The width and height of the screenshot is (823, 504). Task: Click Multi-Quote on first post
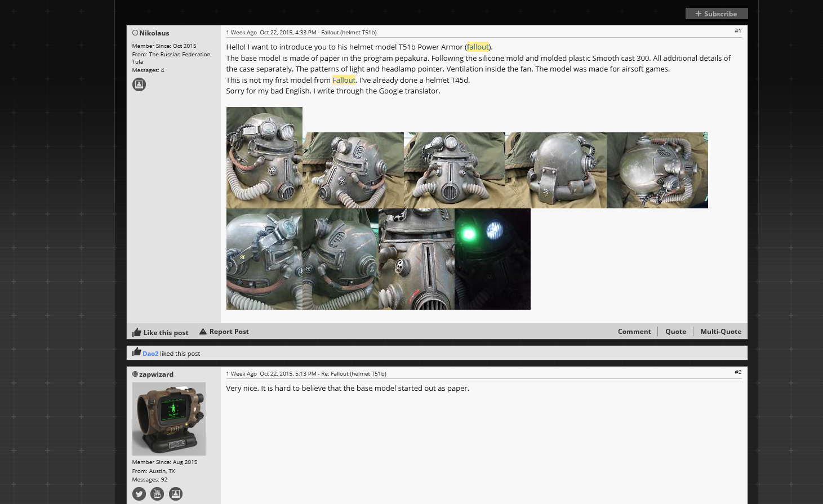[721, 332]
